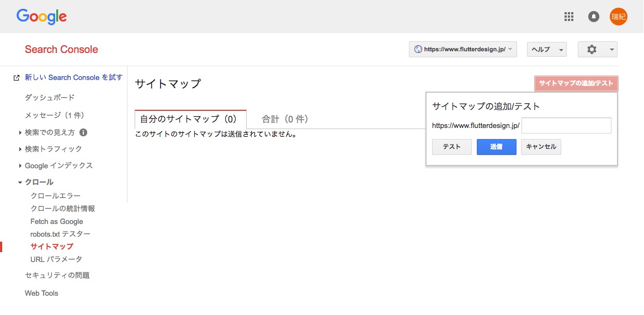
Task: Open クロールの統計情報 page
Action: 63,209
